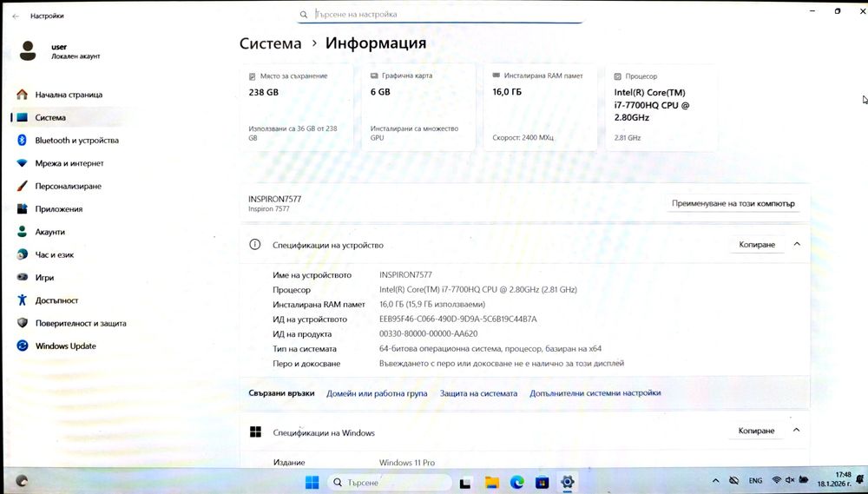This screenshot has height=494, width=868.
Task: Click the Игри controller icon
Action: click(x=23, y=278)
